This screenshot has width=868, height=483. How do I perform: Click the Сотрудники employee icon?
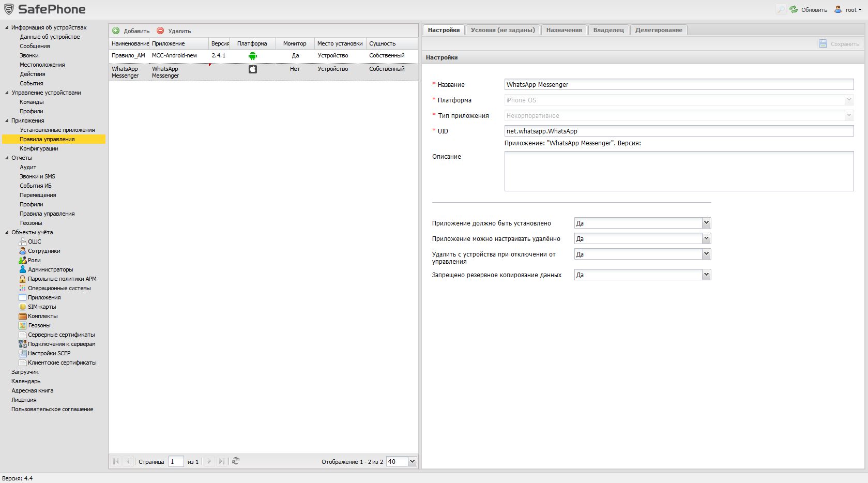tap(23, 251)
